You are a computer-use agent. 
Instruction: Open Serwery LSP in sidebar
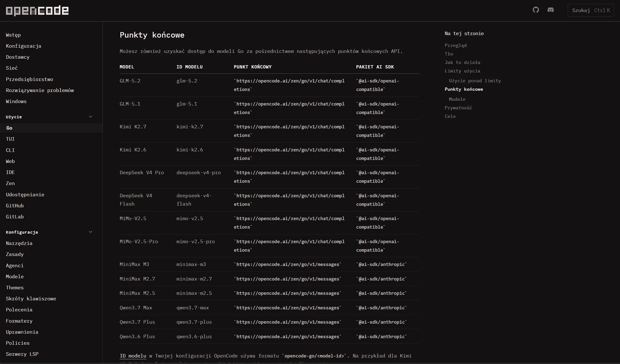pyautogui.click(x=22, y=354)
